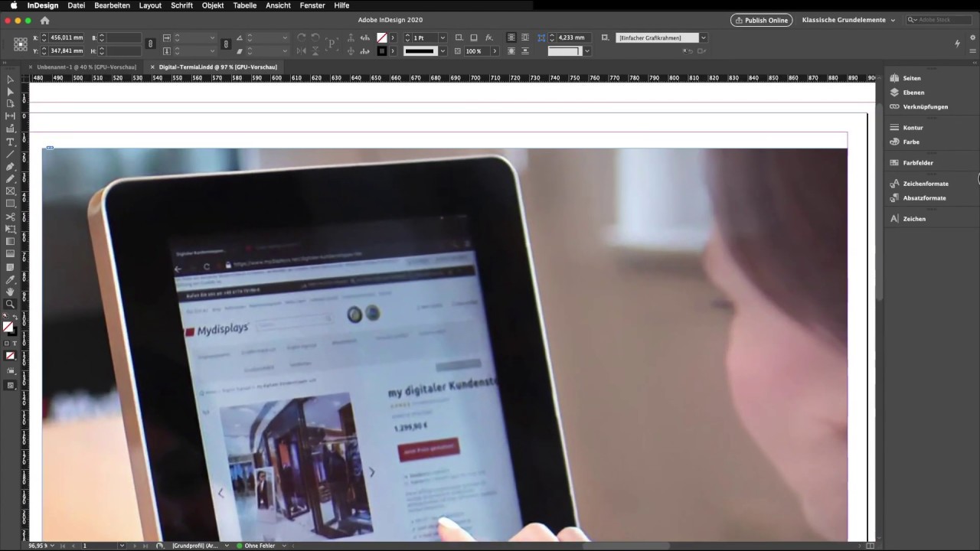Click the stroke color swatch in control bar
The width and height of the screenshot is (980, 551).
(x=382, y=51)
